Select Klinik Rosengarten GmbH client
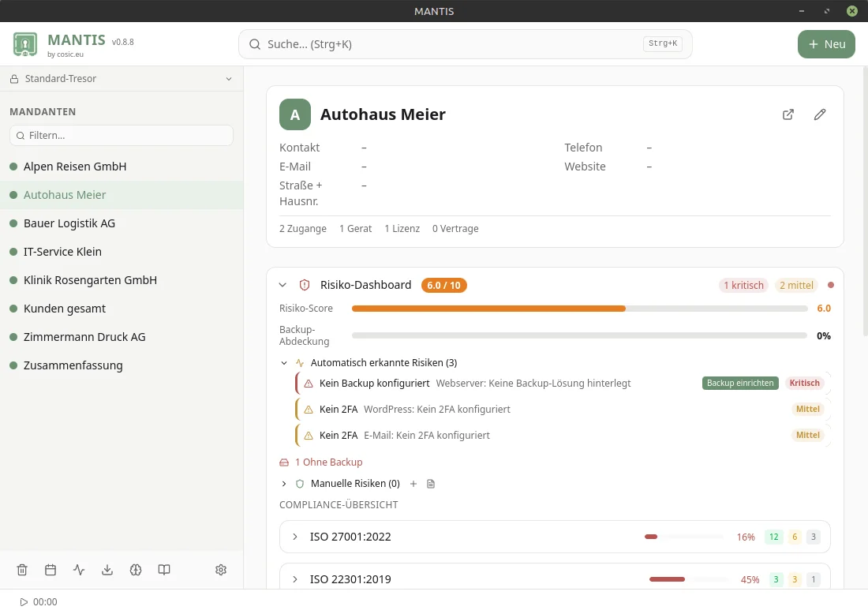 tap(122, 280)
